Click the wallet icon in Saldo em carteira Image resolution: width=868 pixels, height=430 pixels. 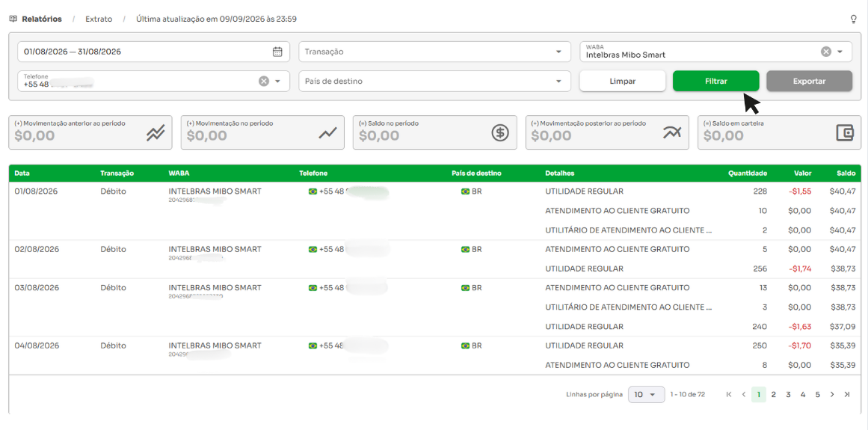[845, 133]
